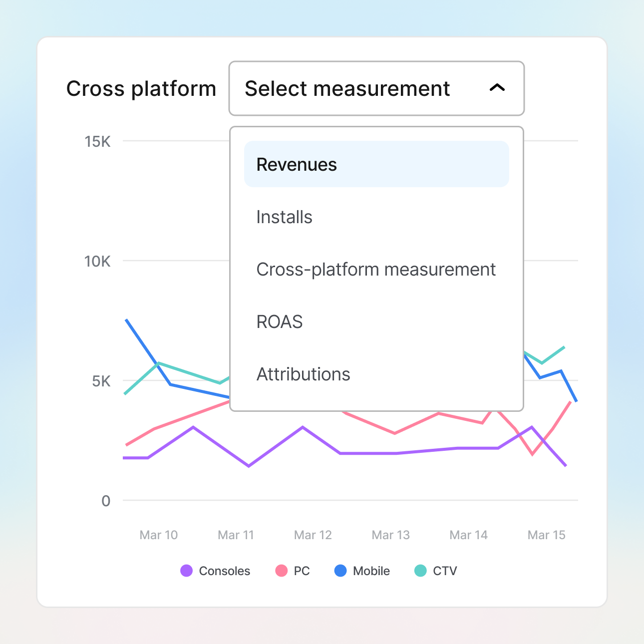The width and height of the screenshot is (644, 644).
Task: Click the Cross platform heading
Action: pos(141,88)
